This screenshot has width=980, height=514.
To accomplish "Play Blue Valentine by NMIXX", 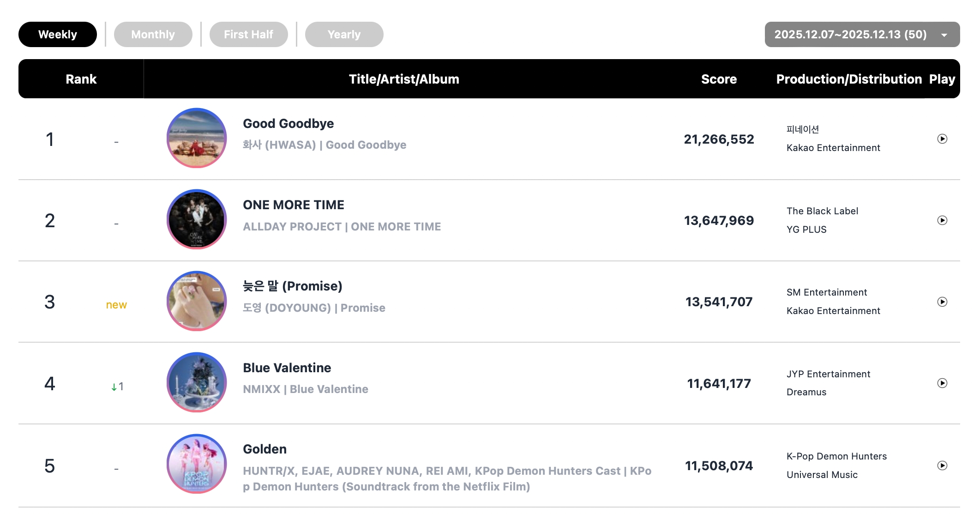I will point(942,383).
